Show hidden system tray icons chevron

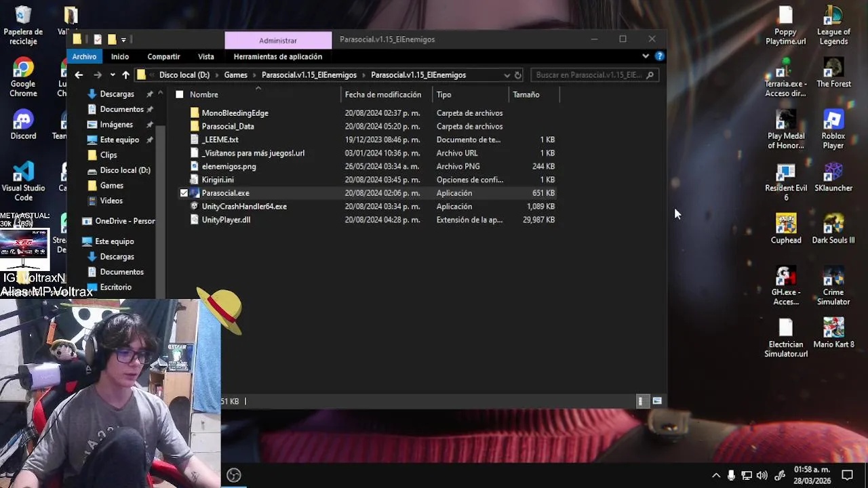point(715,476)
